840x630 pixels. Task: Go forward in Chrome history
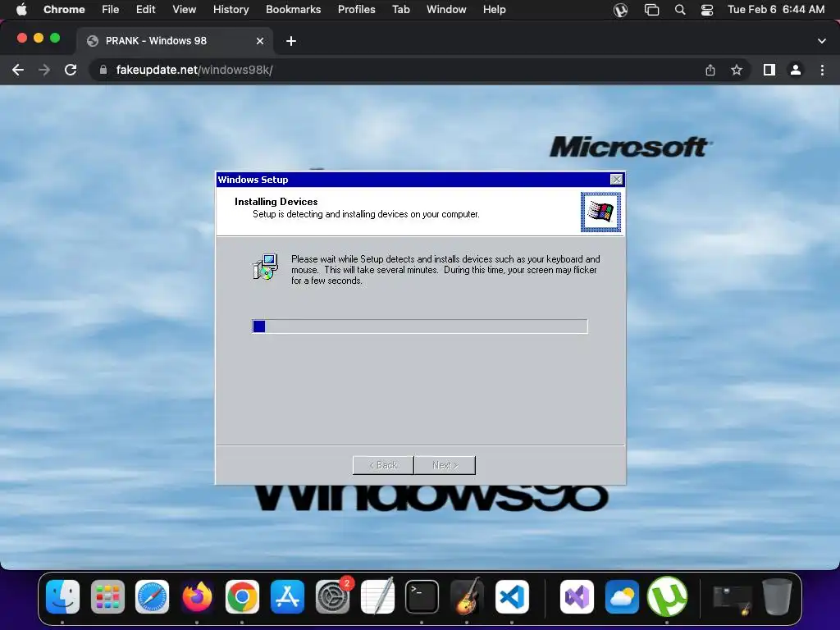[44, 70]
